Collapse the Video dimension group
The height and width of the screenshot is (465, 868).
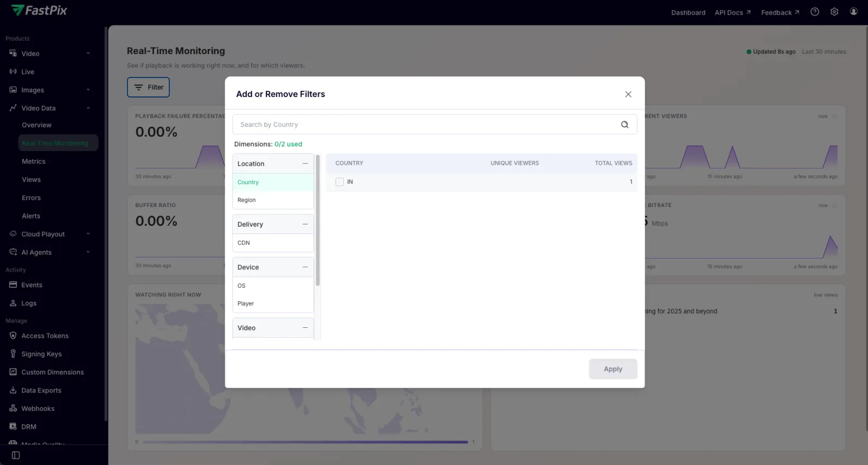tap(305, 328)
